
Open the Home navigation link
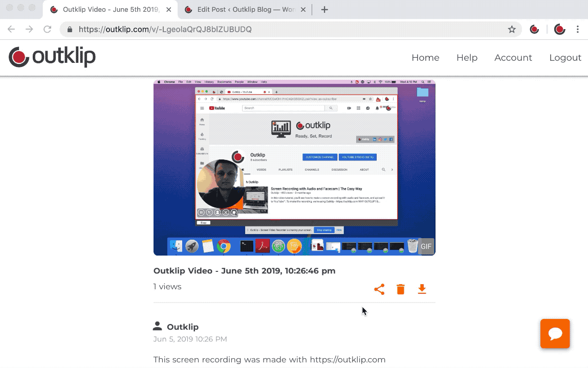pyautogui.click(x=425, y=58)
